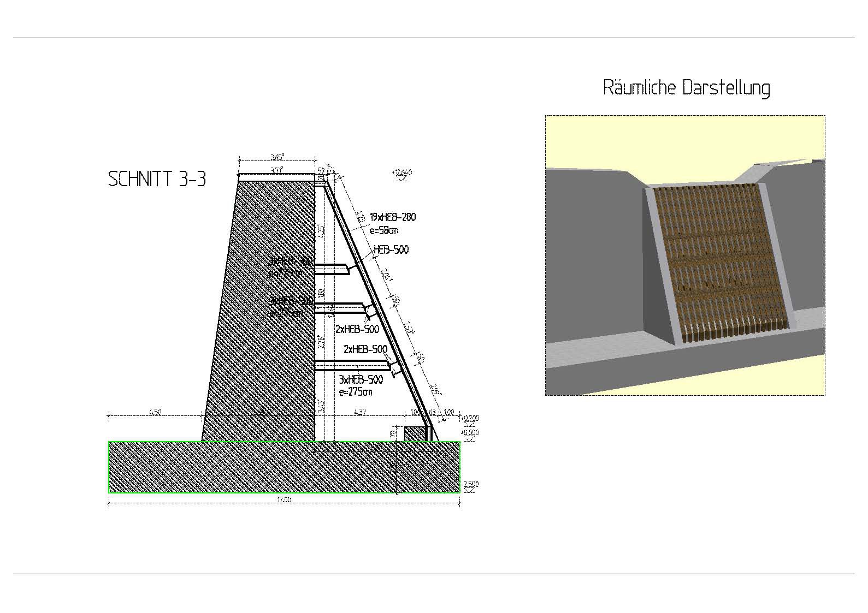Screen dimensions: 868x613
Task: Select the lowest 3xHEB-500 label
Action: pos(361,379)
